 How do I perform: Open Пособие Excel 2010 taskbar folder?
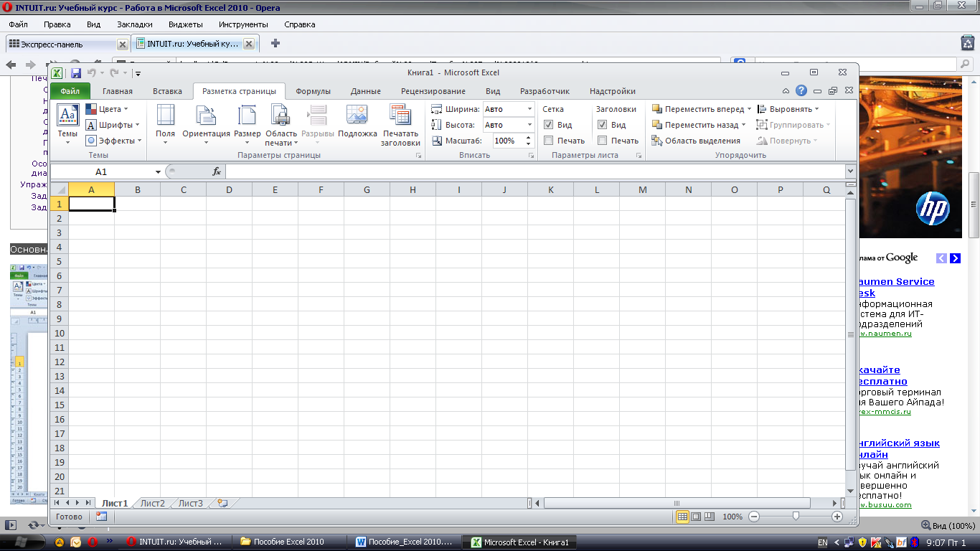coord(289,542)
